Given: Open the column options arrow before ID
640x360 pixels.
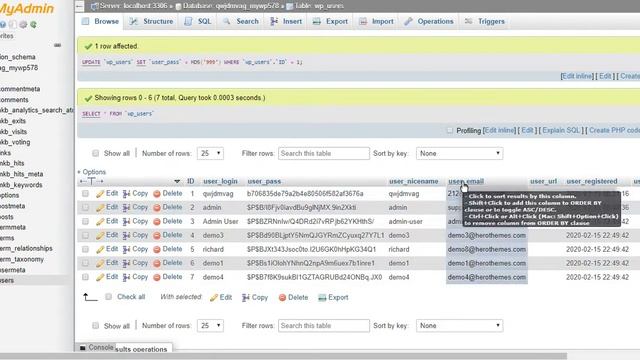Looking at the screenshot, I should 177,181.
